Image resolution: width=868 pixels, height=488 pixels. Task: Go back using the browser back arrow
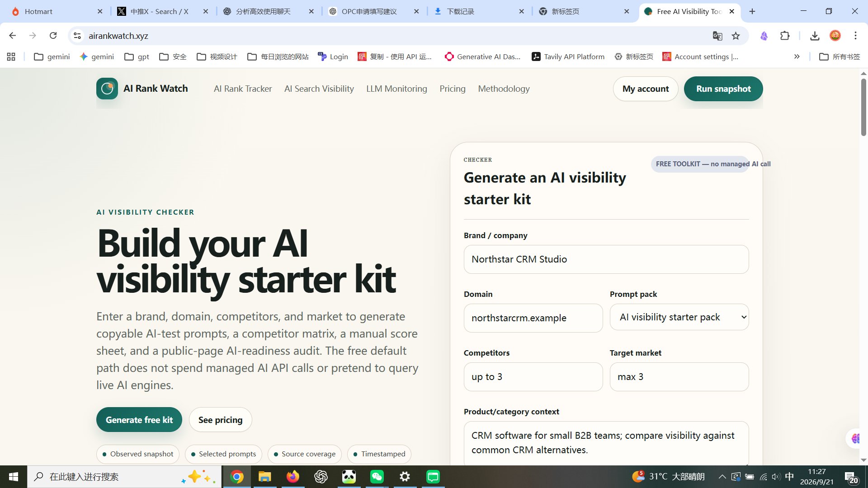13,36
